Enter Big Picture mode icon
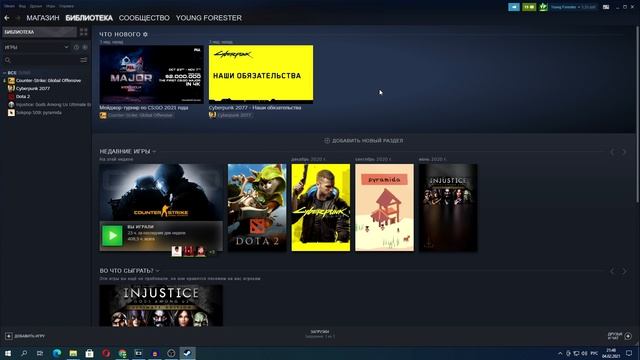This screenshot has width=640, height=360. pyautogui.click(x=606, y=7)
